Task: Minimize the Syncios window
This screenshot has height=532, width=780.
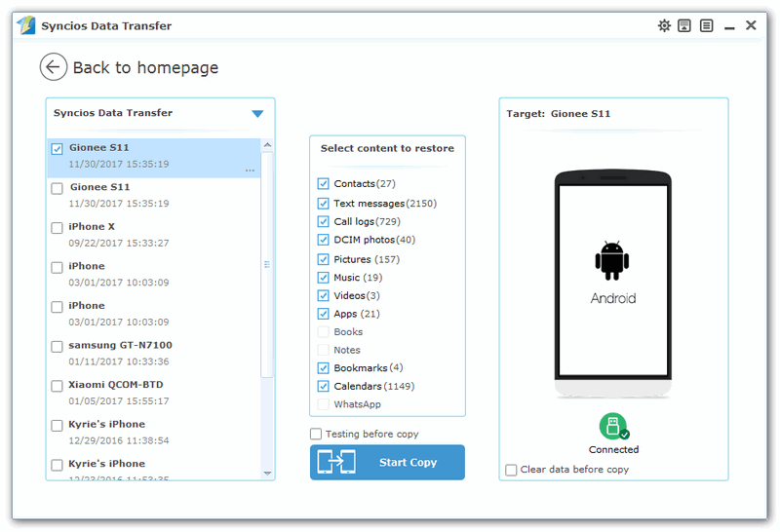Action: pos(729,27)
